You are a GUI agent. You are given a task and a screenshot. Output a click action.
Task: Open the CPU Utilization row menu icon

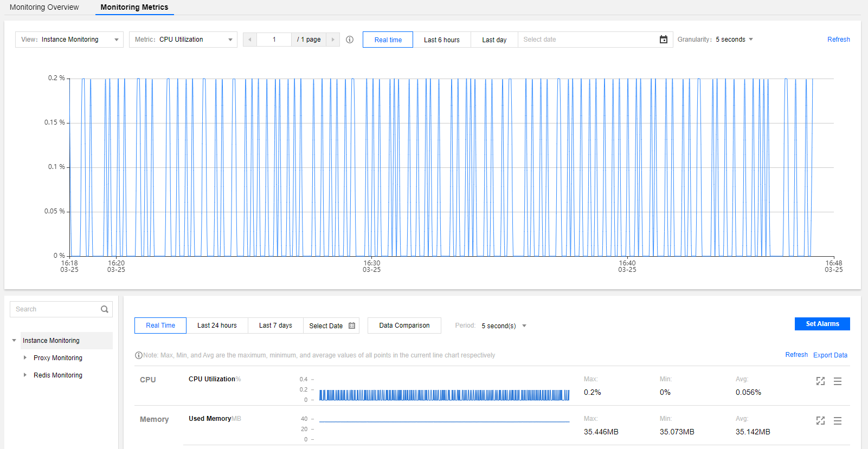point(838,381)
